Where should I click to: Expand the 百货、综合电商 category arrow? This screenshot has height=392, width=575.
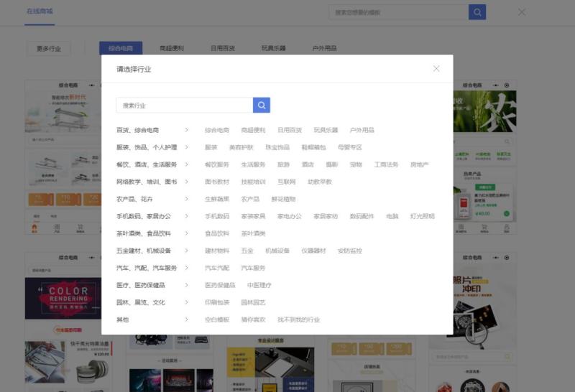(x=187, y=130)
